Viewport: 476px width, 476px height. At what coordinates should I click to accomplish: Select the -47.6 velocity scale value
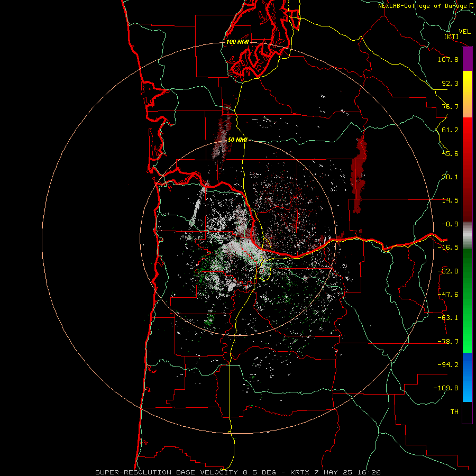coord(448,295)
